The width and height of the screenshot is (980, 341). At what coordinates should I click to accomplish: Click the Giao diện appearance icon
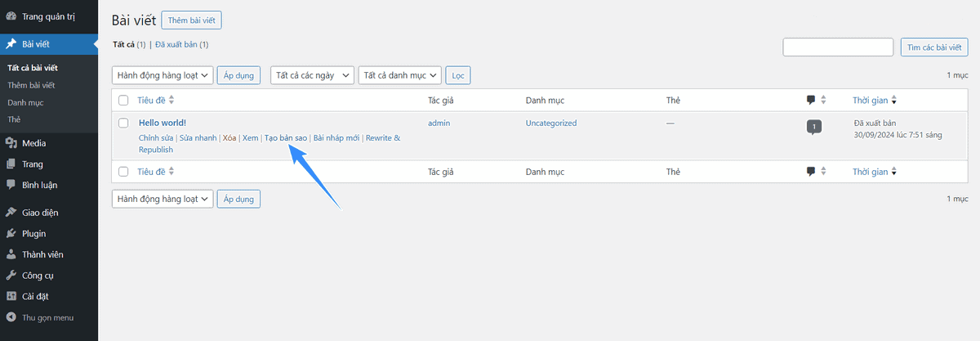pos(11,213)
